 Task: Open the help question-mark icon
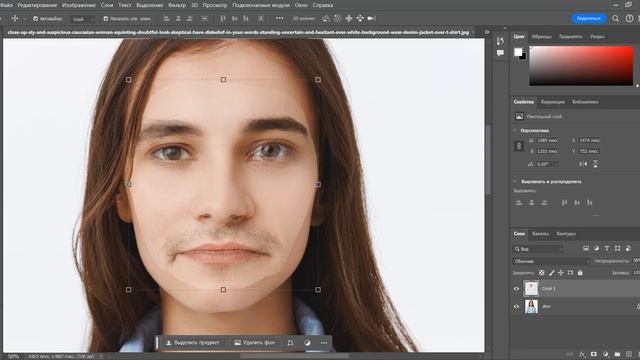630,18
